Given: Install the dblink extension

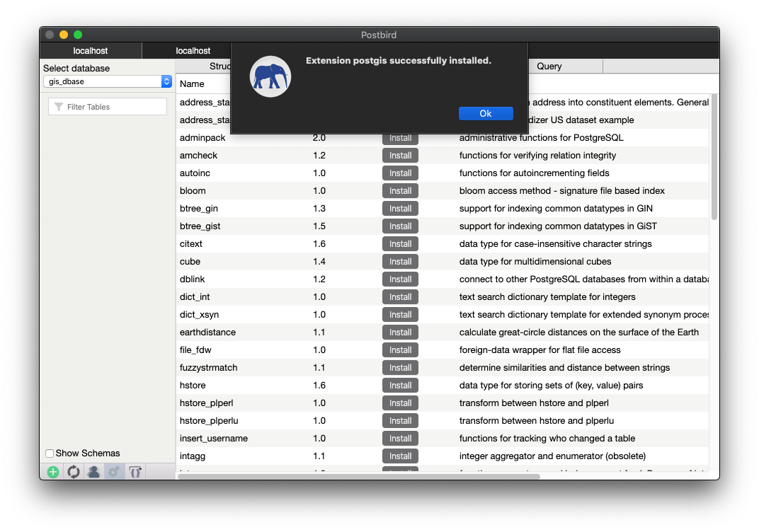Looking at the screenshot, I should (400, 279).
